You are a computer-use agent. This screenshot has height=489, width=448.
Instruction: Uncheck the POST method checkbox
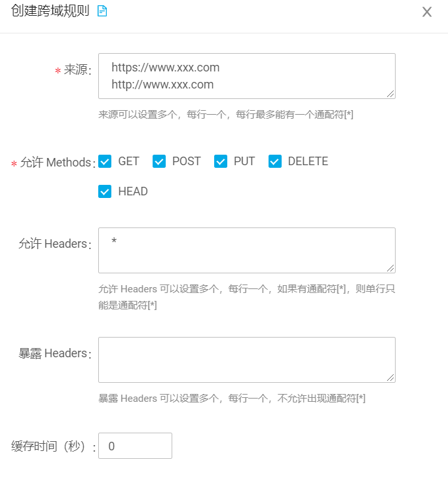pyautogui.click(x=159, y=161)
